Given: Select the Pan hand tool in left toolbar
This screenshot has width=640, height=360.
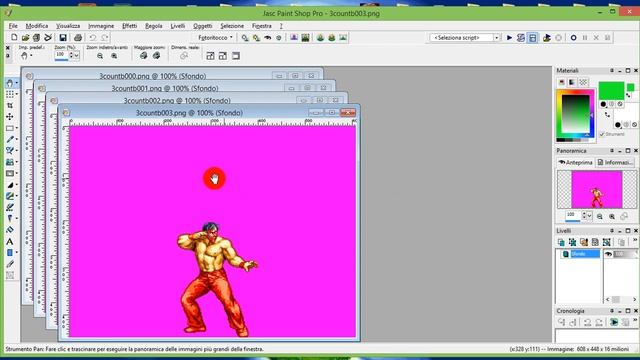Looking at the screenshot, I should click(9, 83).
